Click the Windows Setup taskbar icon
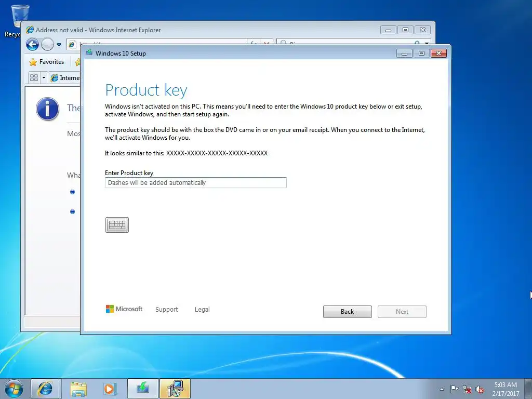The width and height of the screenshot is (532, 399). click(176, 389)
